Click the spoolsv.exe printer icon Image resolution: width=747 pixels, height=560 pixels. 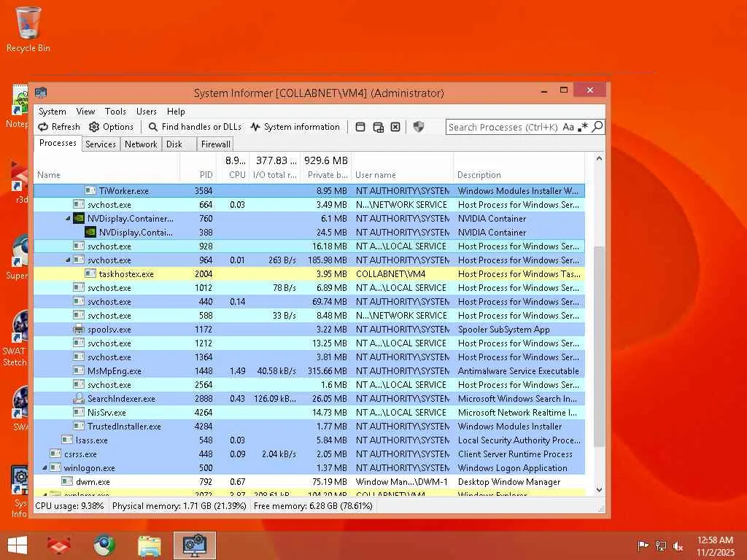tap(79, 329)
